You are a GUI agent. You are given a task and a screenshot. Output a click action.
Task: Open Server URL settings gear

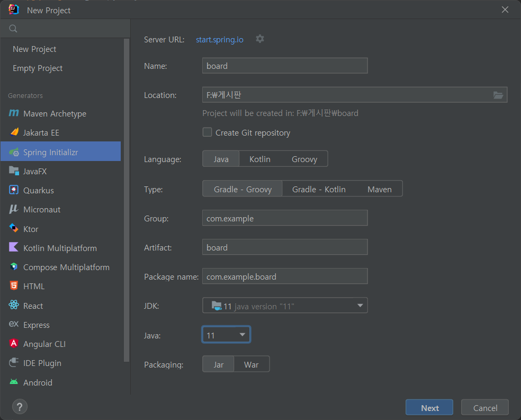coord(260,39)
